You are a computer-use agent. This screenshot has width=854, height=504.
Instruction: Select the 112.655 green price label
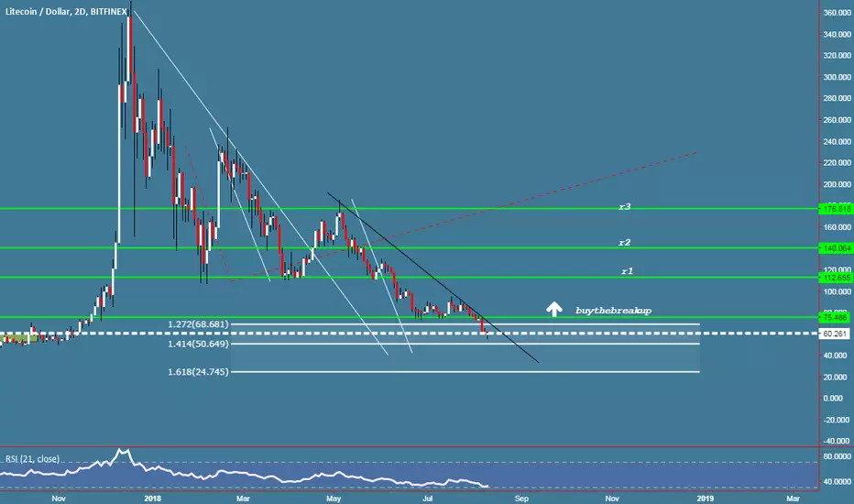click(x=836, y=278)
